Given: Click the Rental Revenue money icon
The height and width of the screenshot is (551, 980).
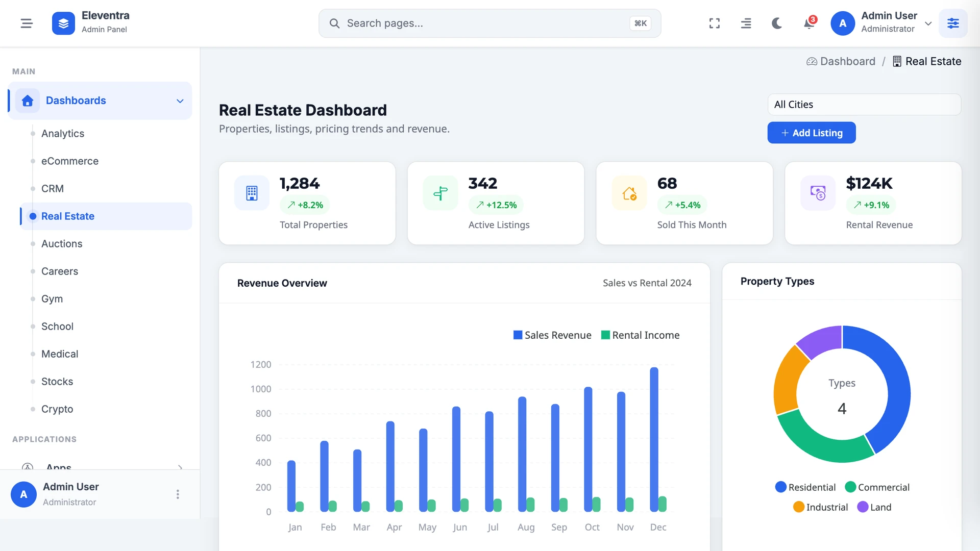Looking at the screenshot, I should pyautogui.click(x=818, y=193).
